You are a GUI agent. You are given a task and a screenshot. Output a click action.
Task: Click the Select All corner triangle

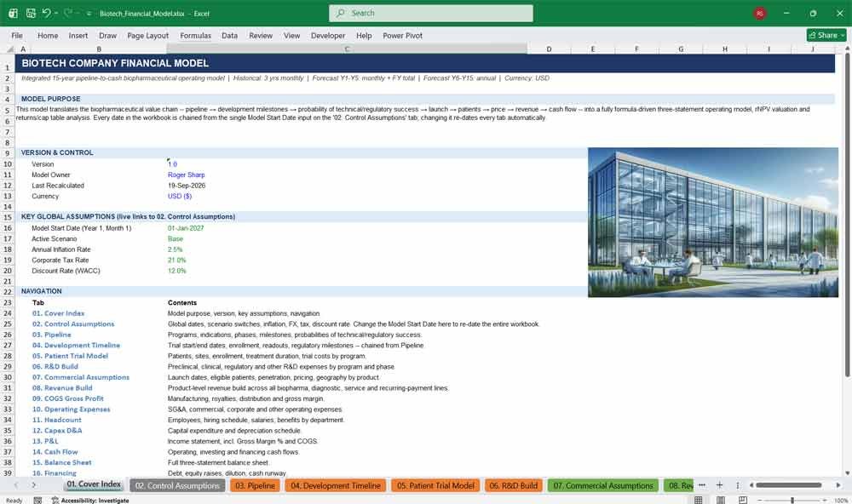(9, 49)
